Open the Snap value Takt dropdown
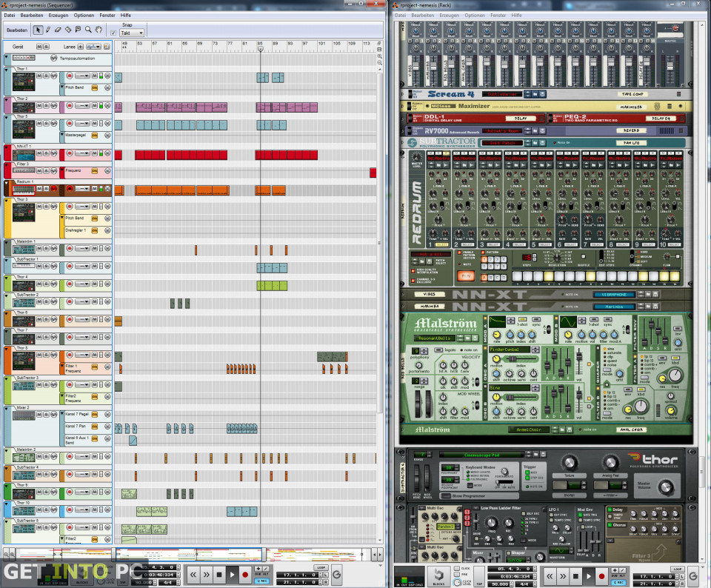 [132, 33]
